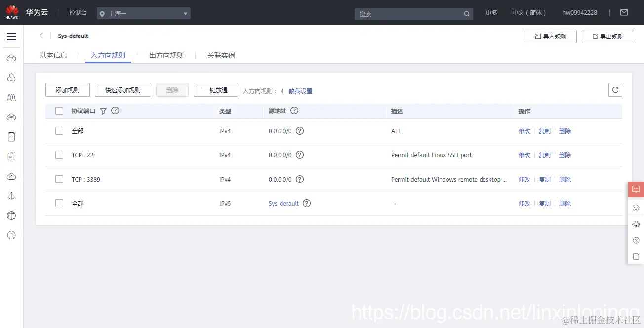Click the Permit default Linux SSH port description
This screenshot has height=328, width=644.
click(432, 155)
